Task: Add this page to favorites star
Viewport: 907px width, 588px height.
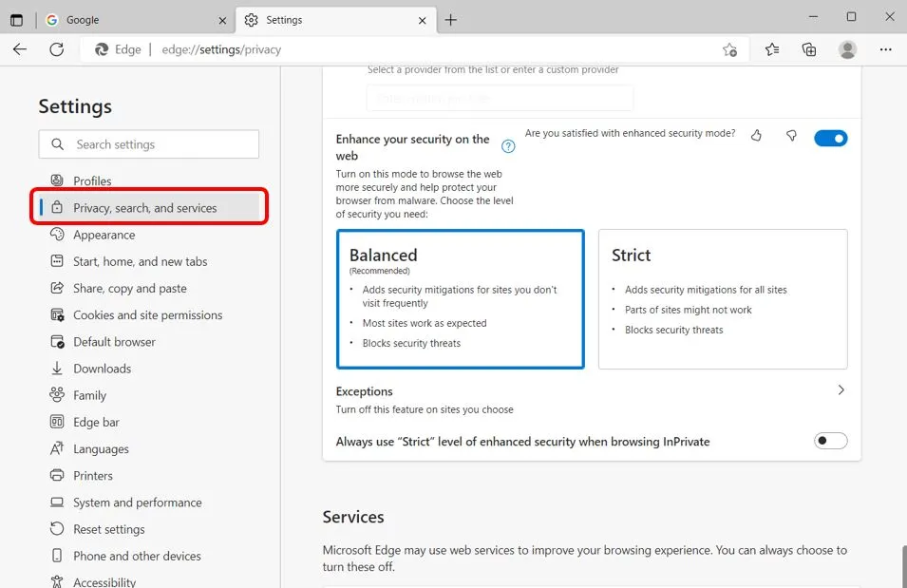Action: [x=729, y=49]
